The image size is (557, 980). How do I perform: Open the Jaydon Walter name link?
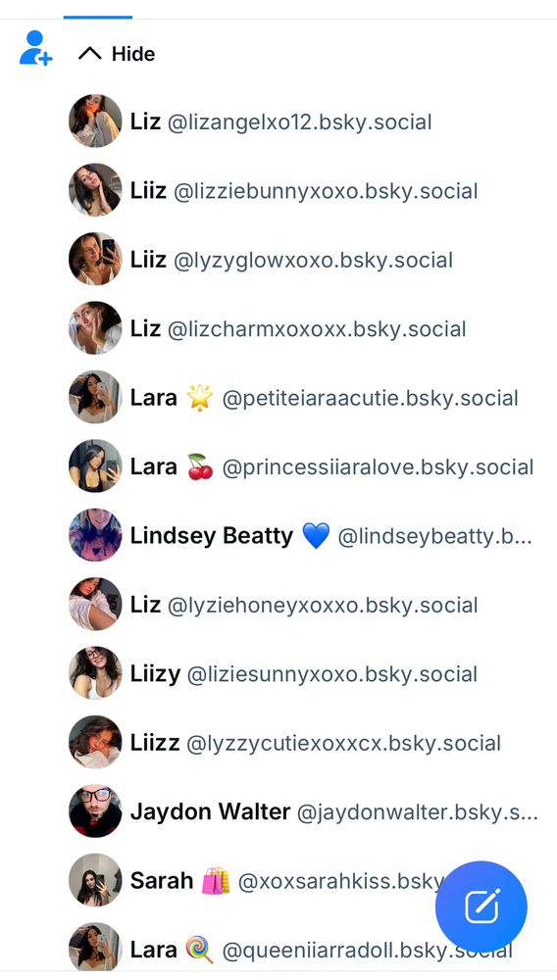click(x=210, y=811)
